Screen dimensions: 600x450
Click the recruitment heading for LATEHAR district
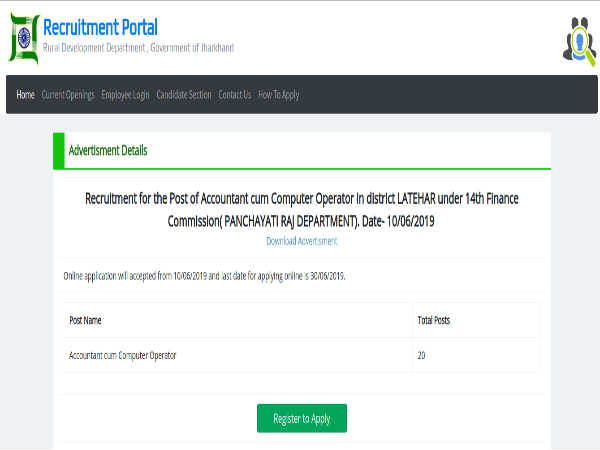click(x=301, y=208)
